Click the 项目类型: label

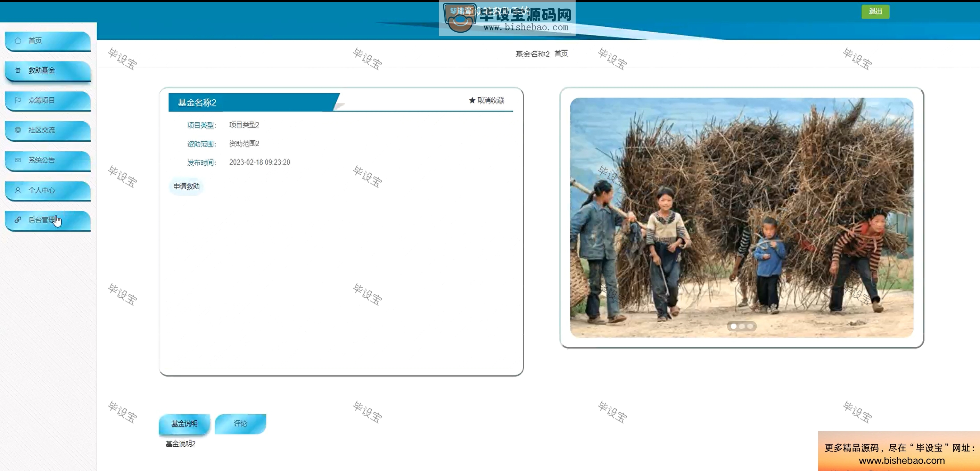pos(201,125)
